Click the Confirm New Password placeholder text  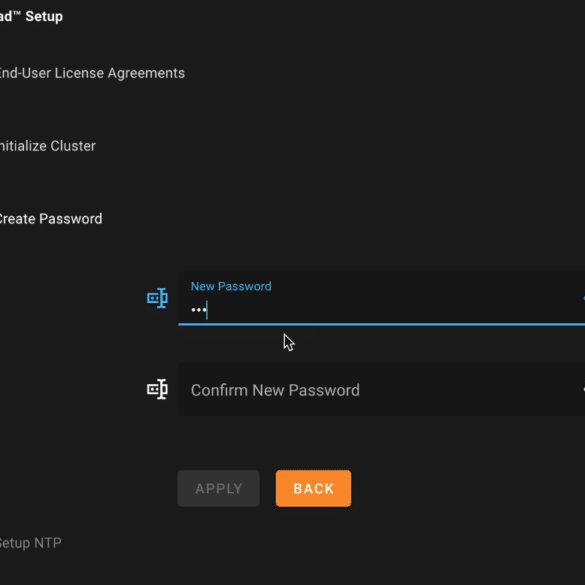(275, 390)
